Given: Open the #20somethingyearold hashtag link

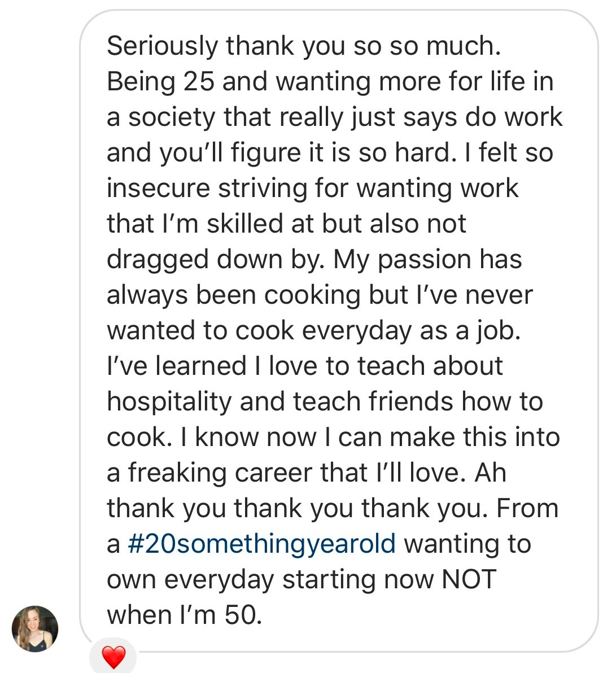Looking at the screenshot, I should 262,544.
